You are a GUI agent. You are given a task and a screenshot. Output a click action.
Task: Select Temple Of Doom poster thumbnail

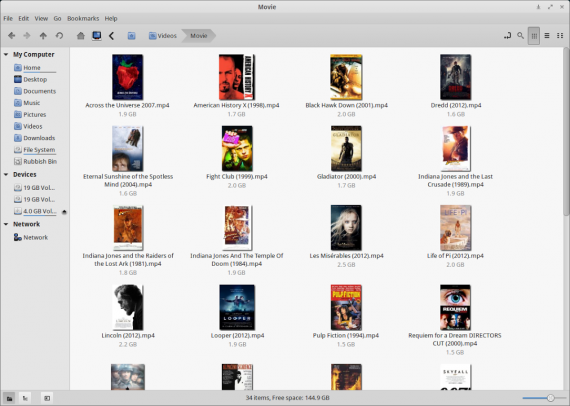(x=237, y=228)
